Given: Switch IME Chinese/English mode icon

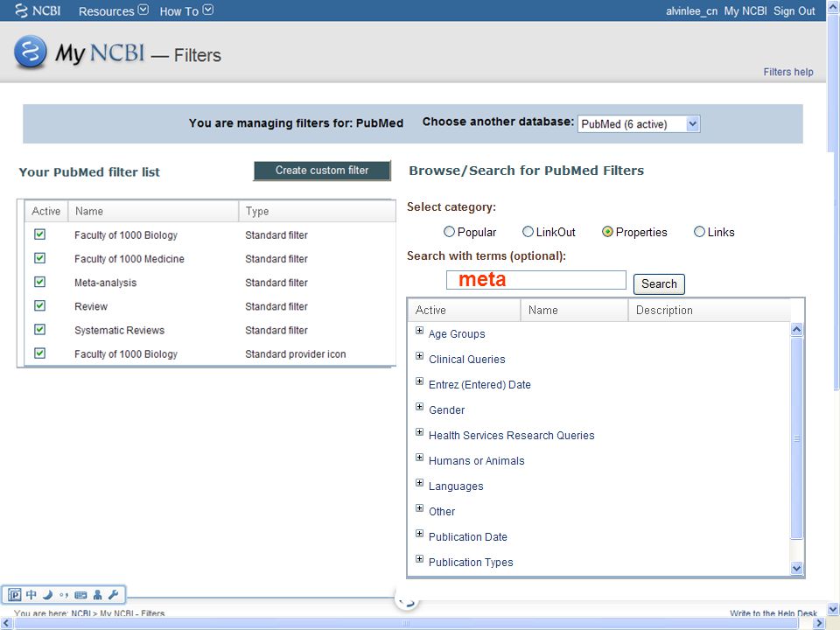Looking at the screenshot, I should (31, 595).
